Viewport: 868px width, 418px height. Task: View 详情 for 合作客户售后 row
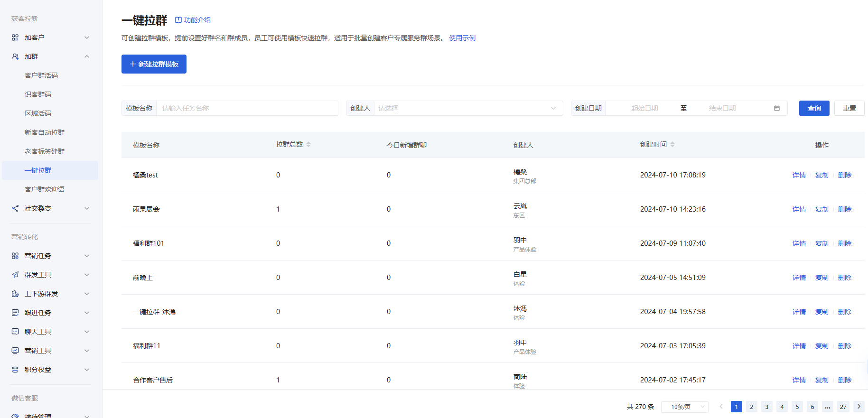point(799,380)
